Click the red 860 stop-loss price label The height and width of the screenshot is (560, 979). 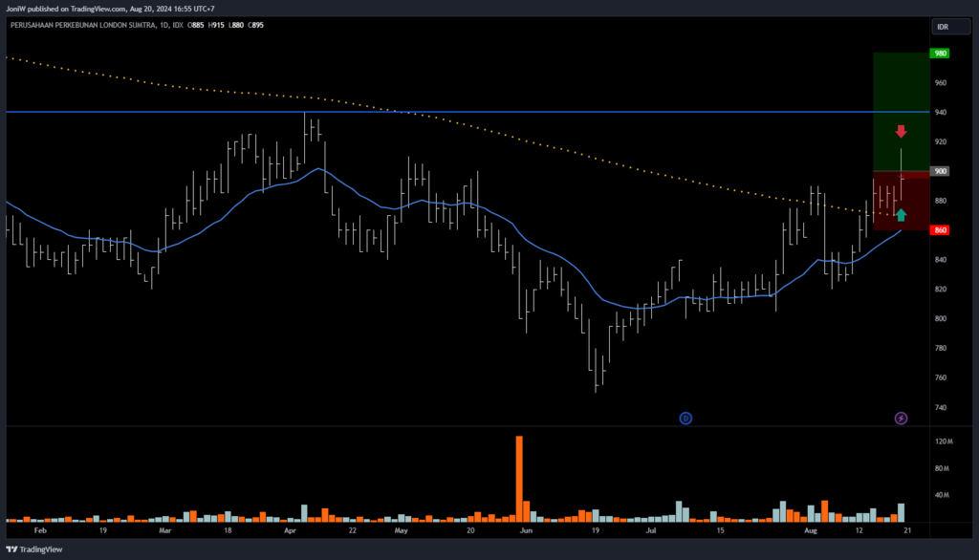tap(941, 230)
